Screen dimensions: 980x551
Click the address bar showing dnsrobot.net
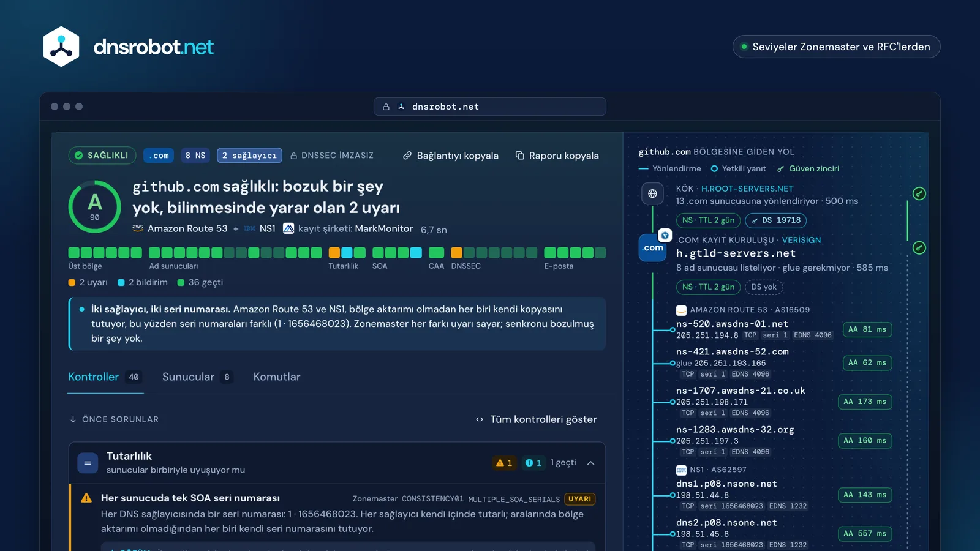(x=490, y=107)
